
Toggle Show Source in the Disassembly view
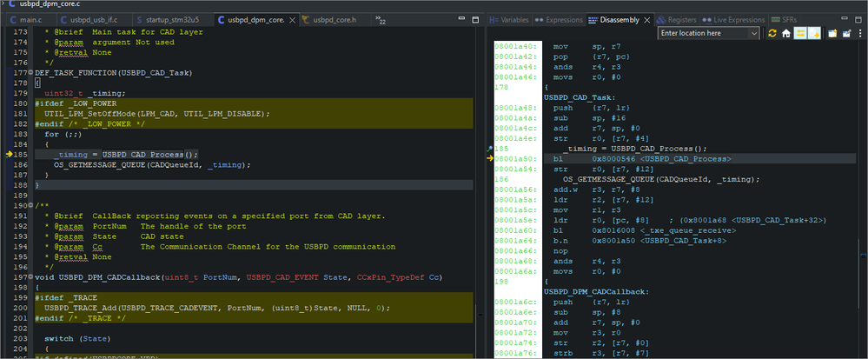[813, 33]
